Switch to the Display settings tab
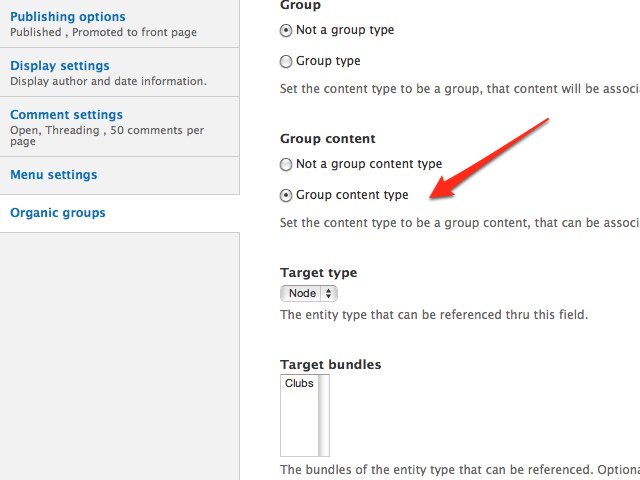 [60, 66]
